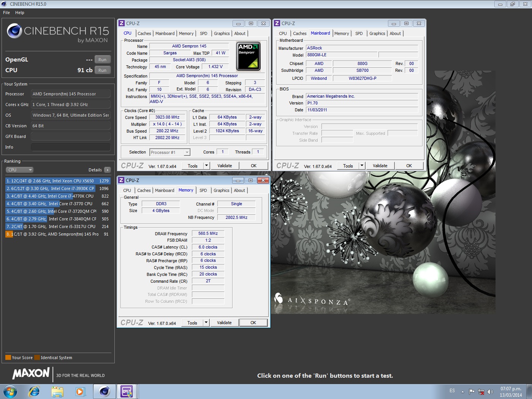Screen dimensions: 532x399
Task: Click Tools button in Mainboard window
Action: (348, 166)
